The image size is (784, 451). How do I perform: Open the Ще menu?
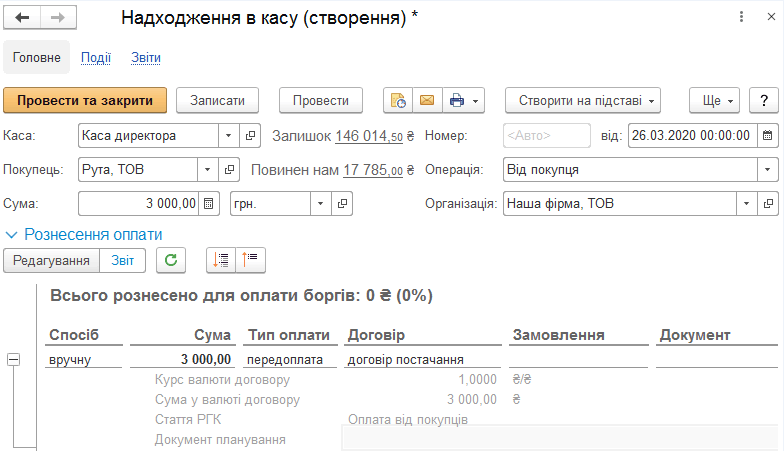pos(714,100)
